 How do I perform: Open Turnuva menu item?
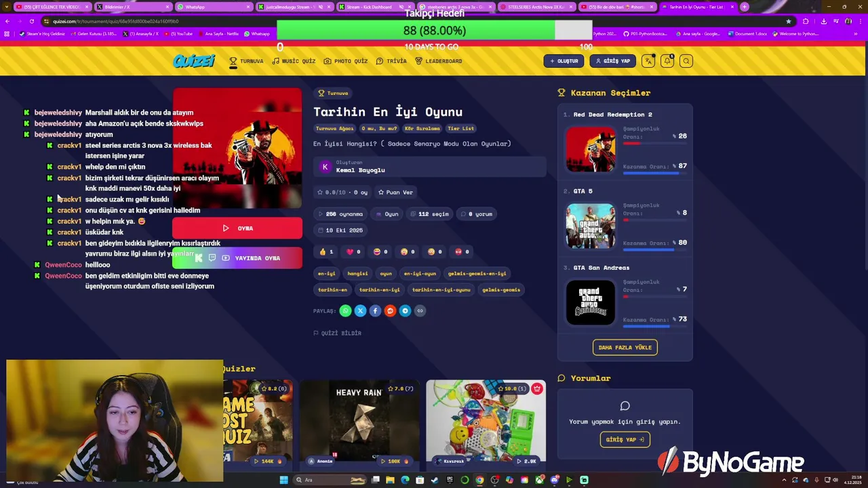pos(246,61)
